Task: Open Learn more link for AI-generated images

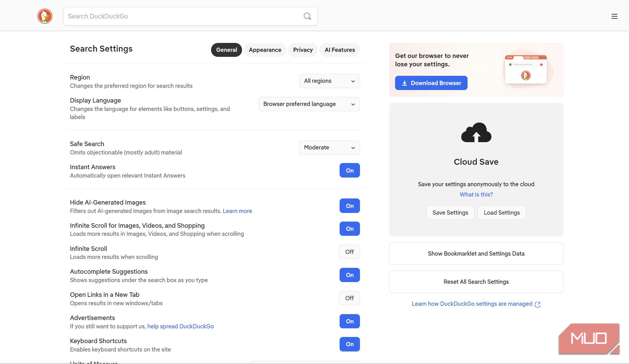Action: point(237,211)
